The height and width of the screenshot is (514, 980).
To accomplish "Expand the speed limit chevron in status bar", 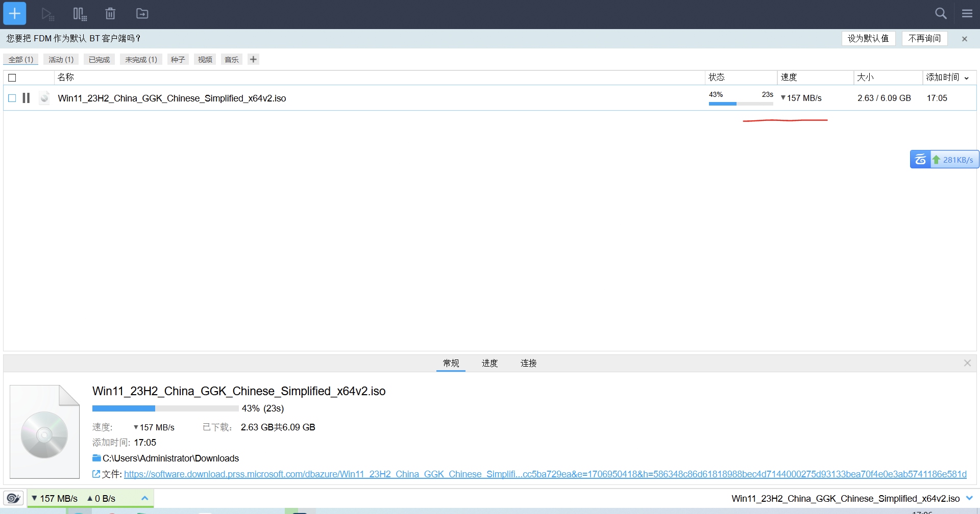I will coord(144,498).
